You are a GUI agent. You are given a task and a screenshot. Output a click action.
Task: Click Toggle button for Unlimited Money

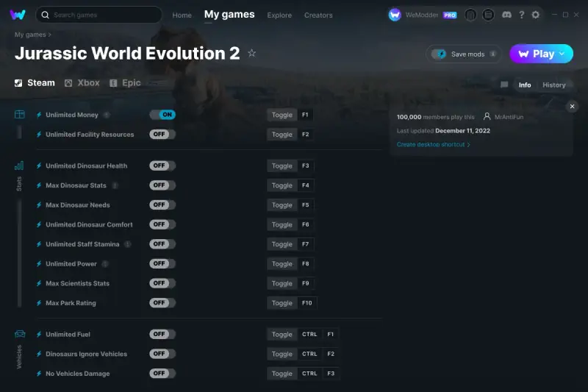pos(282,115)
